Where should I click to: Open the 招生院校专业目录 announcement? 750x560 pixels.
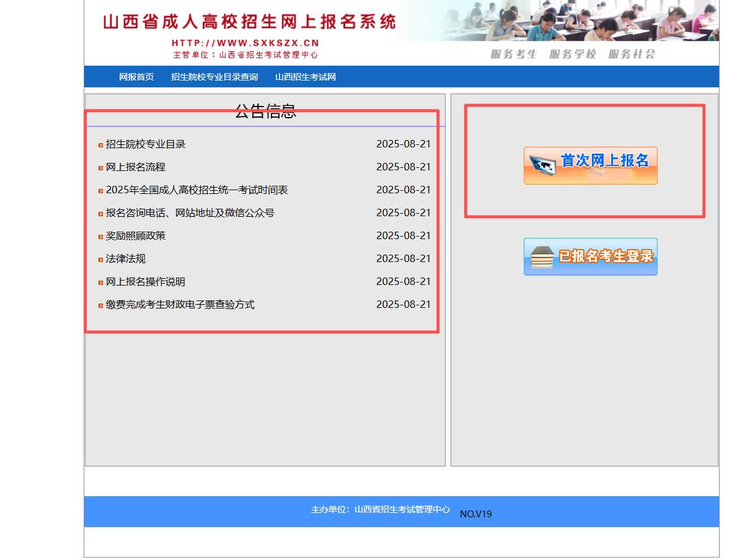coord(146,144)
